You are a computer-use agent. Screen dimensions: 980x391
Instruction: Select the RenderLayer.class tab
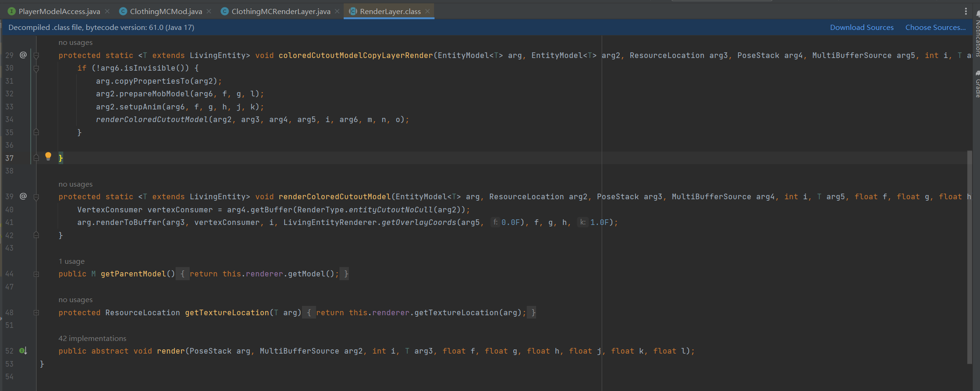(x=390, y=11)
